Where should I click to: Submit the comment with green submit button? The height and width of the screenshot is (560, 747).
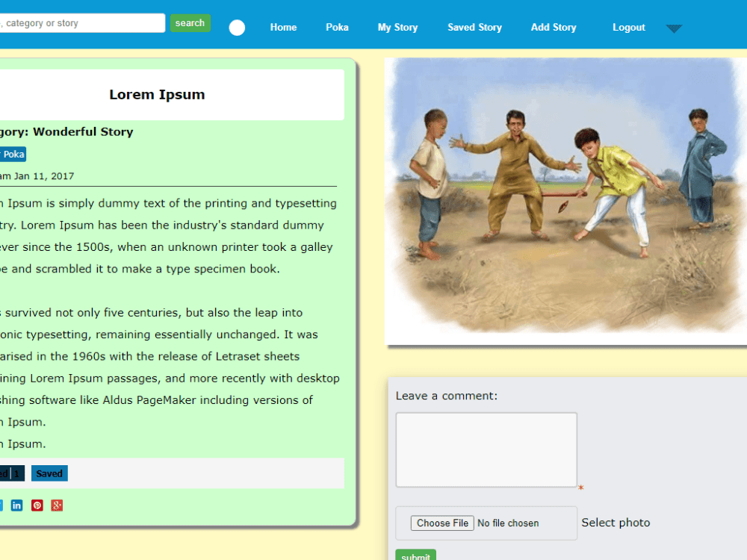tap(415, 556)
